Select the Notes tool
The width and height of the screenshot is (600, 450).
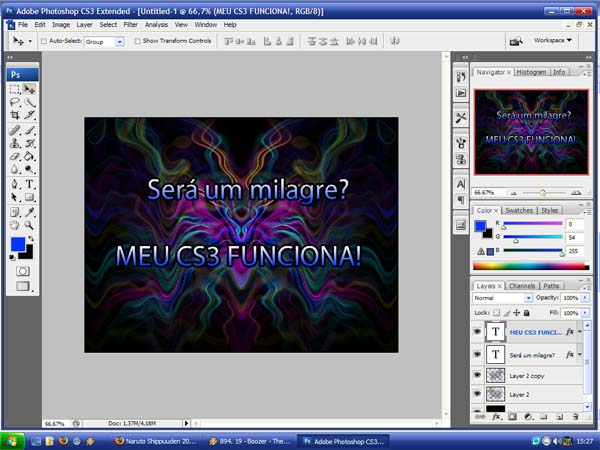[x=15, y=212]
